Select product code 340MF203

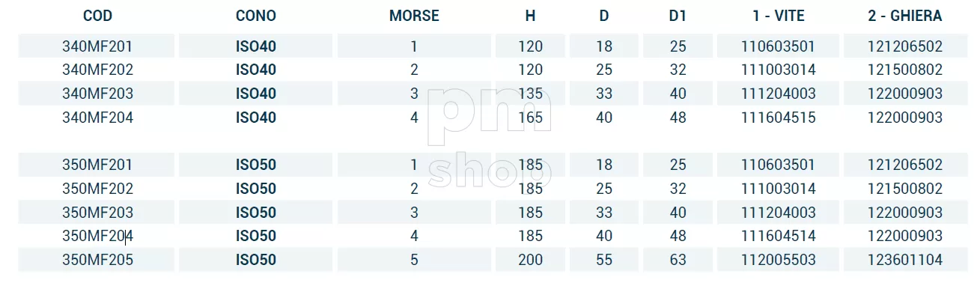[x=97, y=94]
